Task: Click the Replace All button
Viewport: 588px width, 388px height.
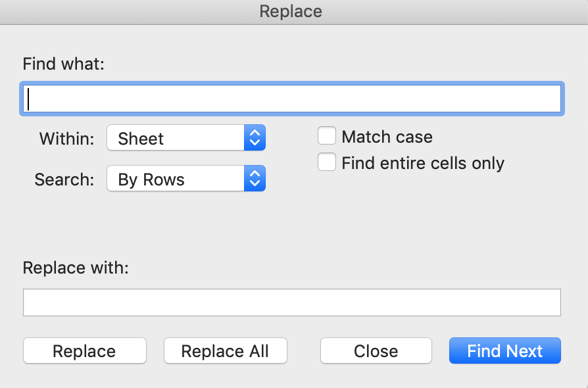Action: pos(226,351)
